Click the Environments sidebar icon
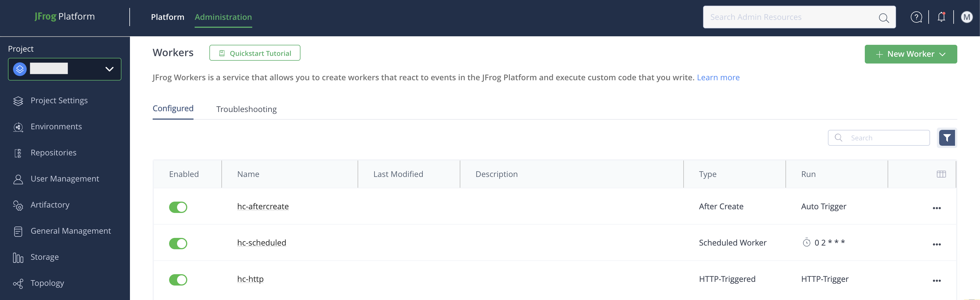 18,127
